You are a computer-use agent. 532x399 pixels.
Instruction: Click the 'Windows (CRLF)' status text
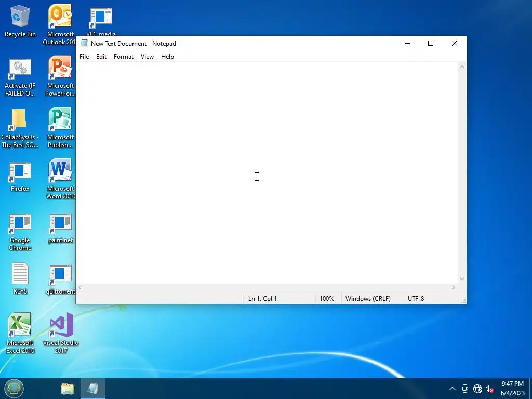(x=368, y=299)
